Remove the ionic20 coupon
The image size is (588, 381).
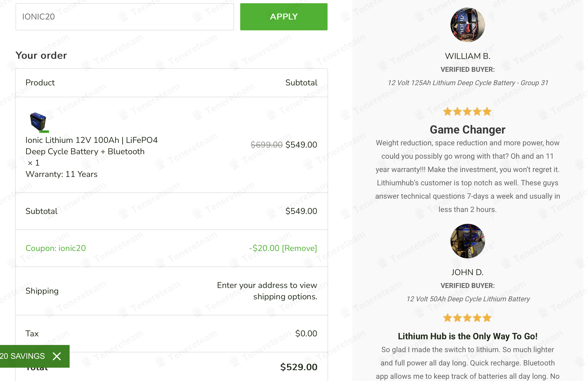click(x=299, y=248)
